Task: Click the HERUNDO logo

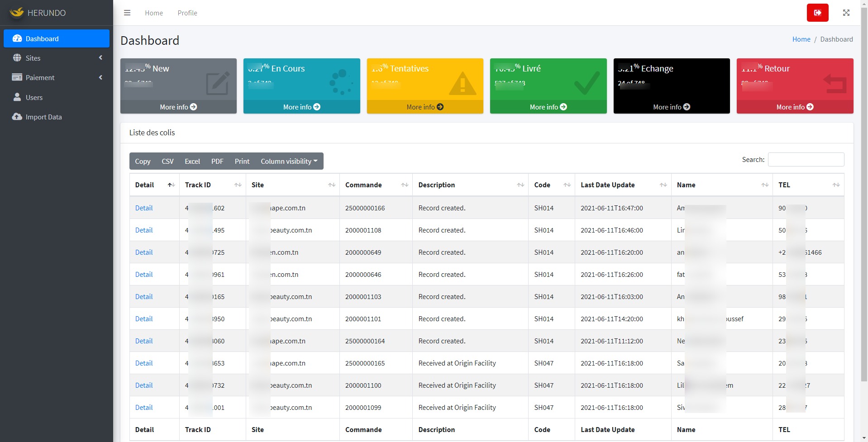Action: click(x=38, y=13)
